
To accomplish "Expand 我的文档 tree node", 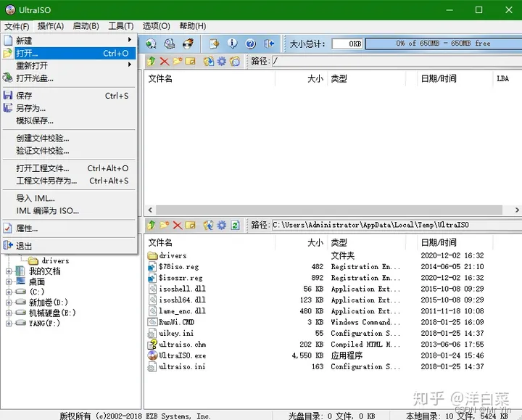I will (x=9, y=271).
